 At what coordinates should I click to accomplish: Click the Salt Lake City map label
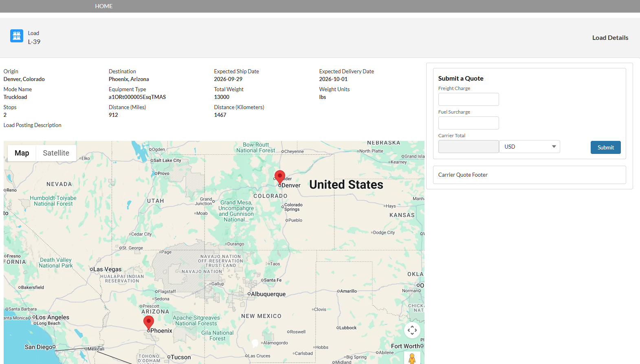coord(167,160)
